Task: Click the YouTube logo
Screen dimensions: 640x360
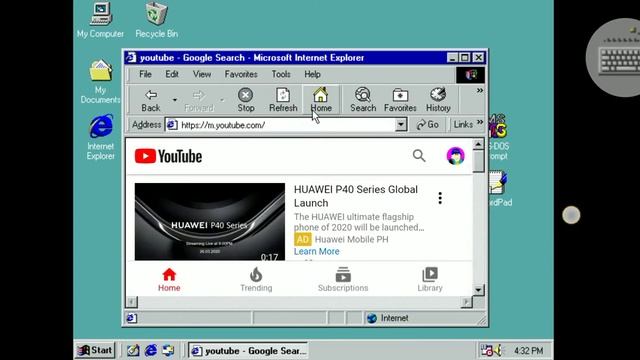Action: point(168,156)
